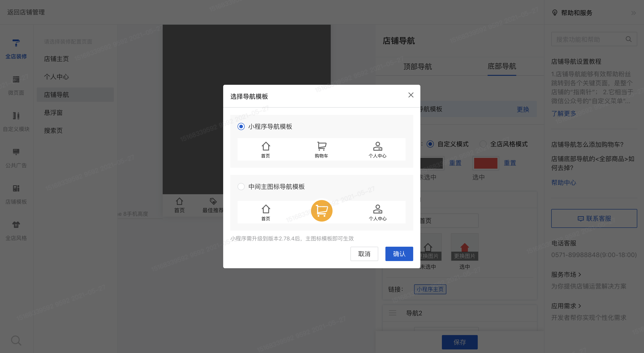Click the red 选中 color swatch
Viewport: 644px width, 353px height.
pos(486,163)
